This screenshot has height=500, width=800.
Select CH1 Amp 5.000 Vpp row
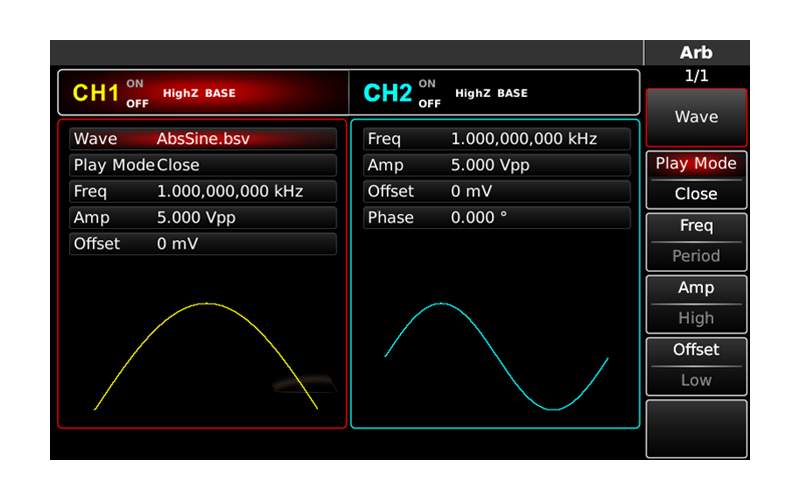tap(203, 218)
